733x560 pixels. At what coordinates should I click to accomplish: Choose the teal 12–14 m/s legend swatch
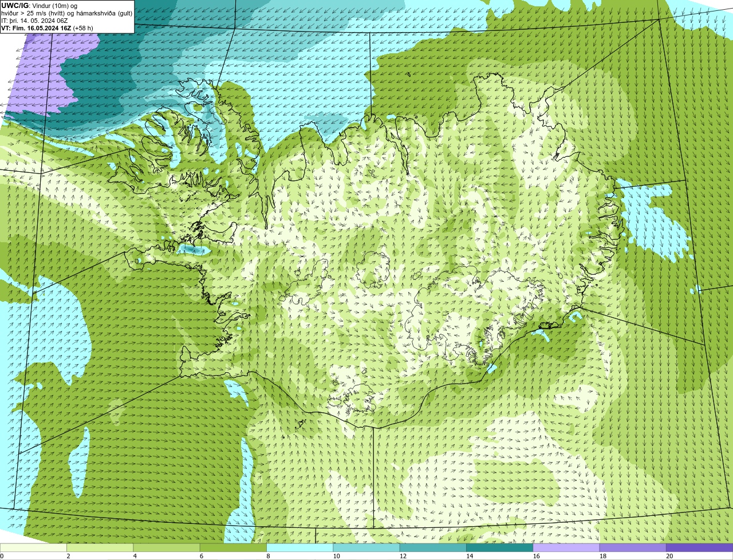[x=433, y=548]
